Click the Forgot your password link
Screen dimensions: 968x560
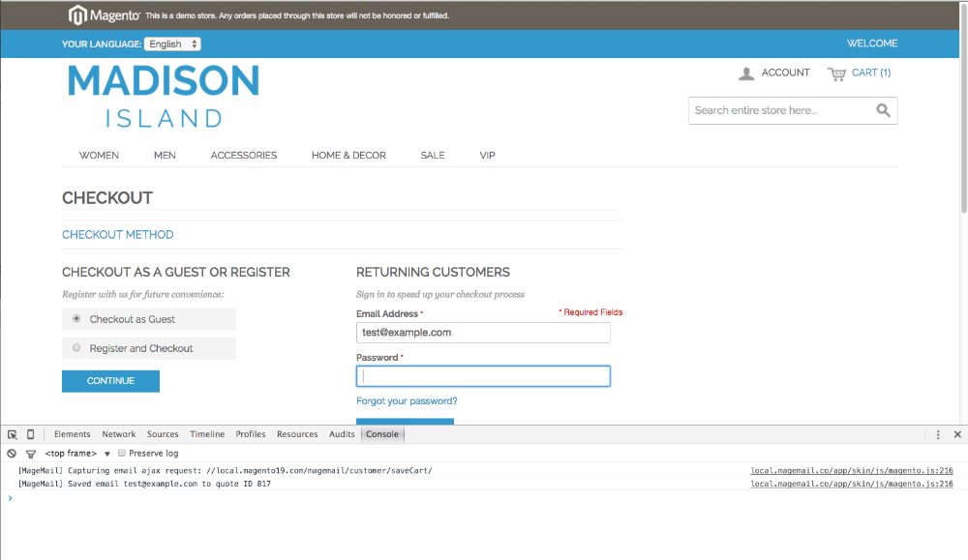(x=407, y=400)
